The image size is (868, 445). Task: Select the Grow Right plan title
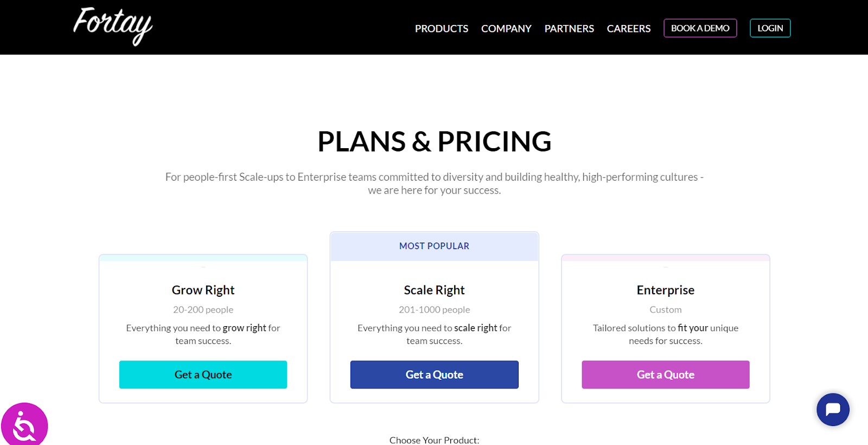pos(203,290)
